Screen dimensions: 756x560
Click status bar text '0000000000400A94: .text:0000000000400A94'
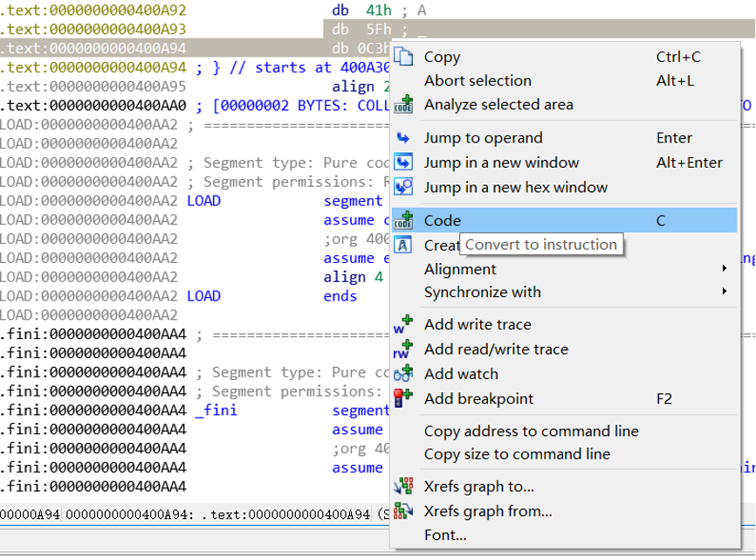tap(218, 515)
